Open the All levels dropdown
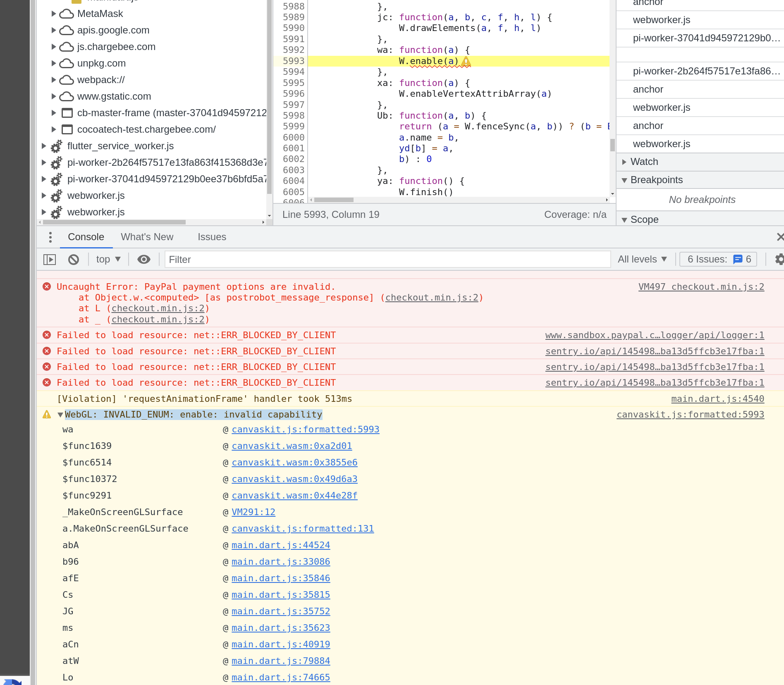This screenshot has width=784, height=685. [x=642, y=259]
